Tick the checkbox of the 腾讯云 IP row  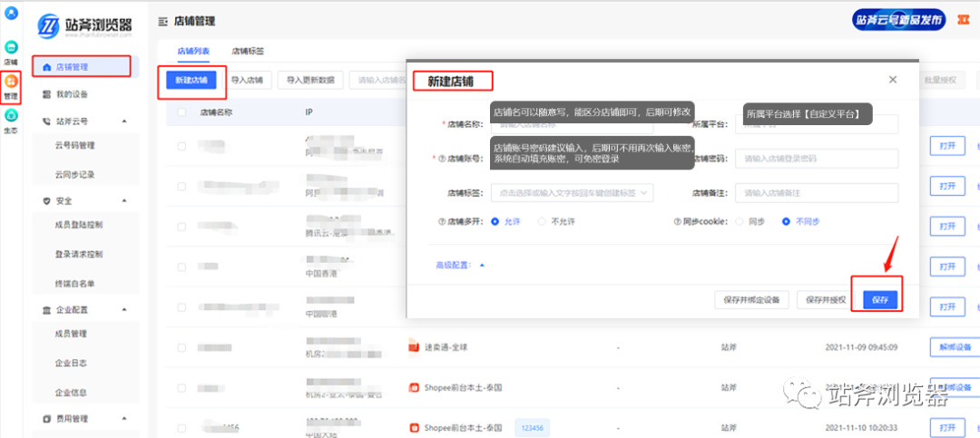pos(181,226)
